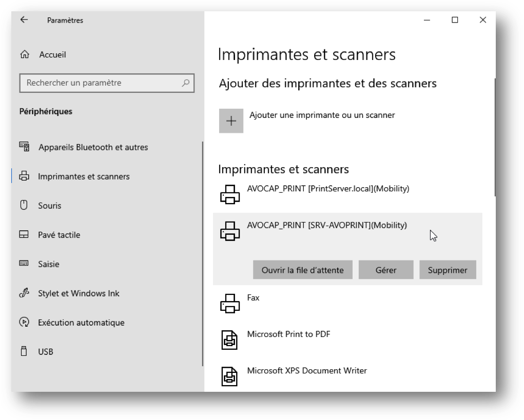The image size is (524, 420).
Task: Click the Stylet pen icon
Action: click(x=24, y=293)
